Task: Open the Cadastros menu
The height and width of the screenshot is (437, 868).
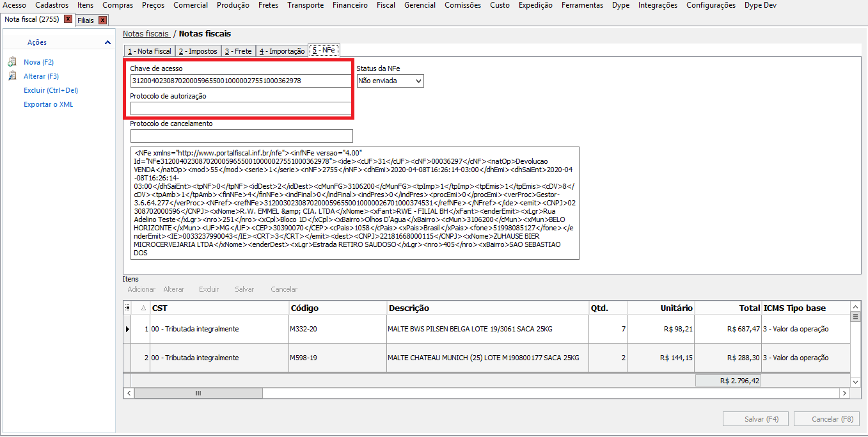Action: pyautogui.click(x=52, y=5)
